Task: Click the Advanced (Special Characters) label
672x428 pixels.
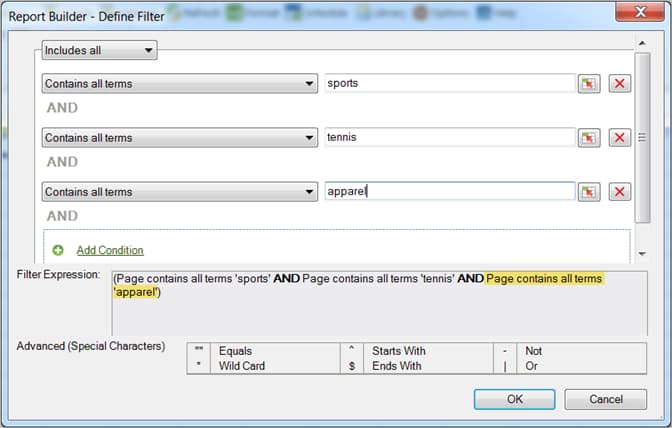Action: point(91,346)
